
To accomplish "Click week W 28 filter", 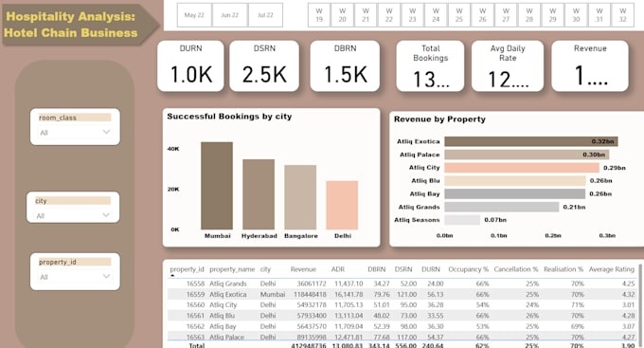I will pos(529,15).
